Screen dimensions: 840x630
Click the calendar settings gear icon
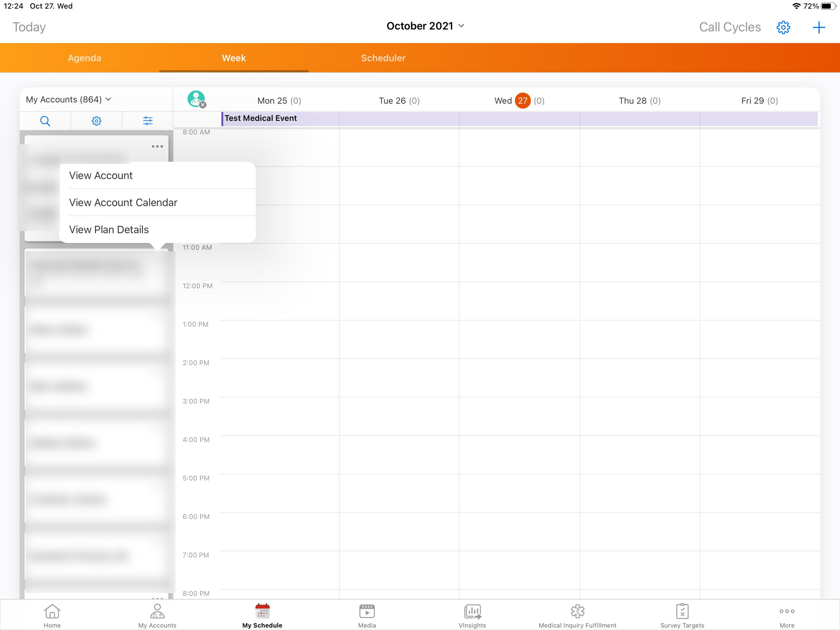tap(783, 27)
